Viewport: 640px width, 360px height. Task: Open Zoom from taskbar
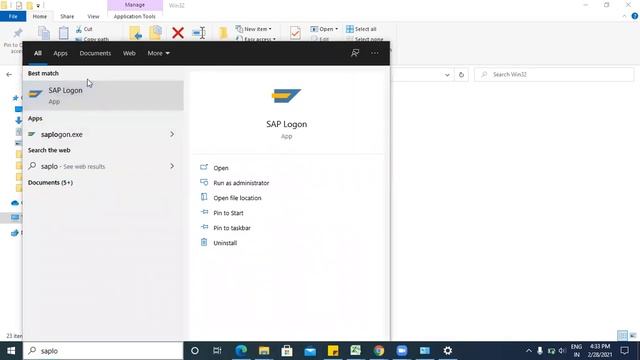402,351
